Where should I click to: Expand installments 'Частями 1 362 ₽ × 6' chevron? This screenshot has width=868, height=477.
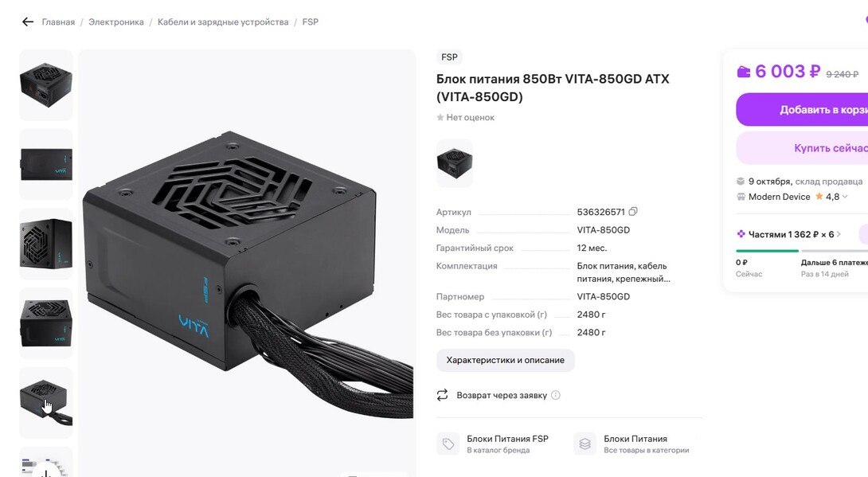[839, 235]
